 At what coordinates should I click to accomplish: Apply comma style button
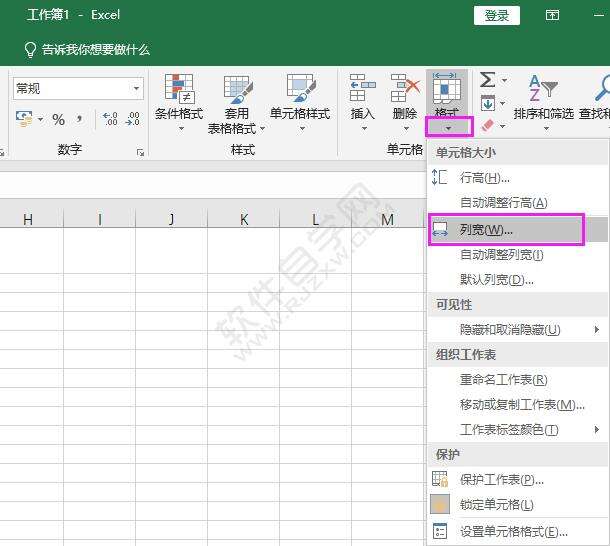point(79,119)
